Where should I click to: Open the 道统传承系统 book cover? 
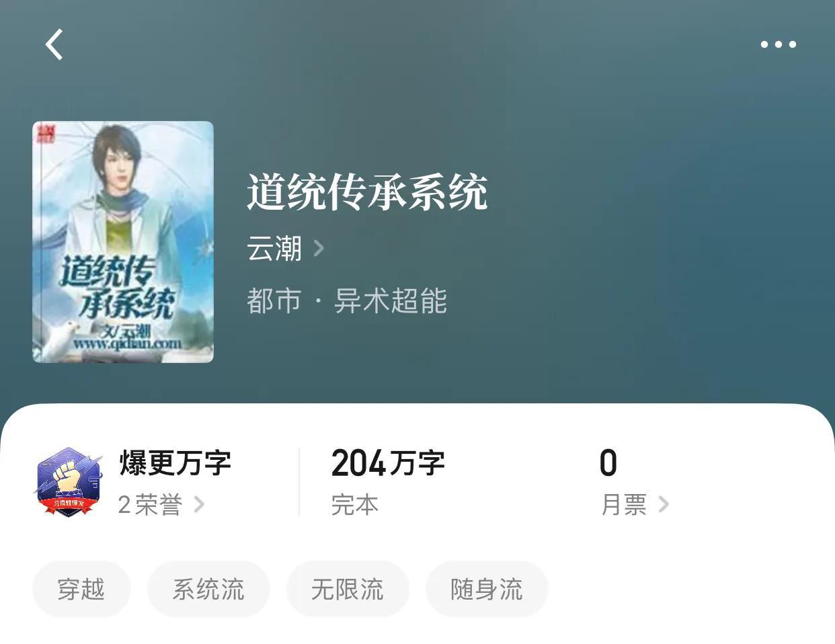(123, 242)
